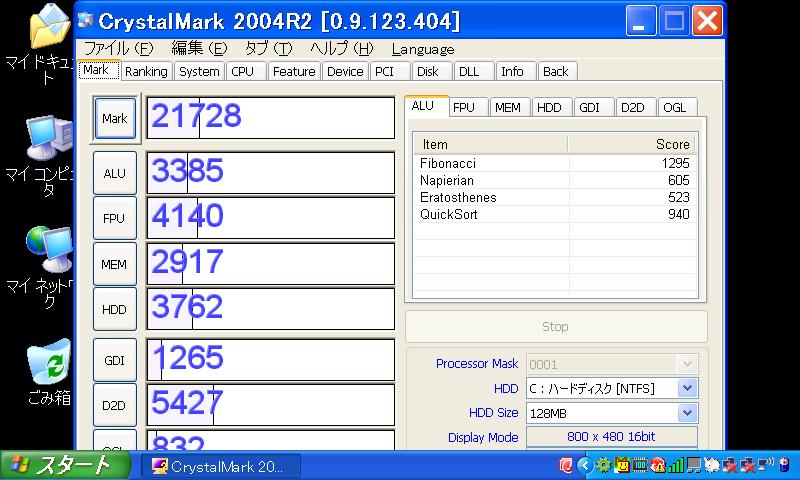Click the green signal bars tray icon
Screen dimensions: 800x480
click(676, 465)
